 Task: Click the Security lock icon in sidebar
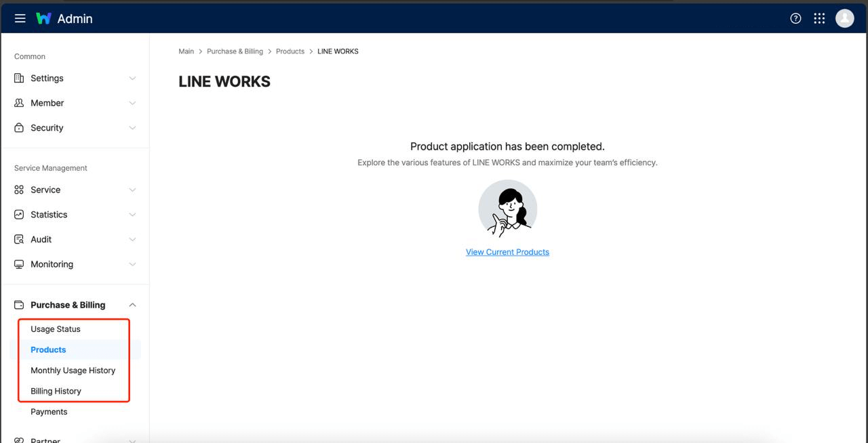pos(19,127)
